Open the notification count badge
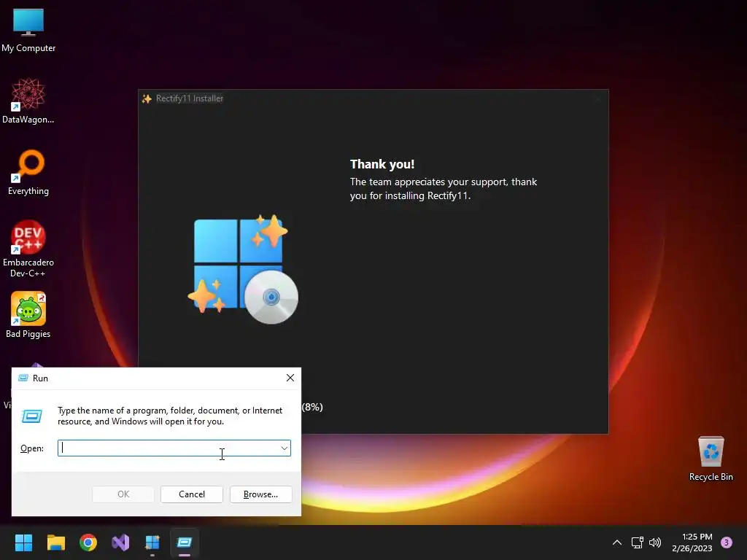 727,542
